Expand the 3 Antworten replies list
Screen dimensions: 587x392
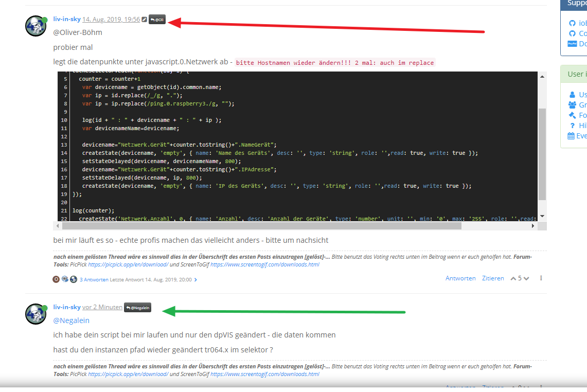point(94,280)
